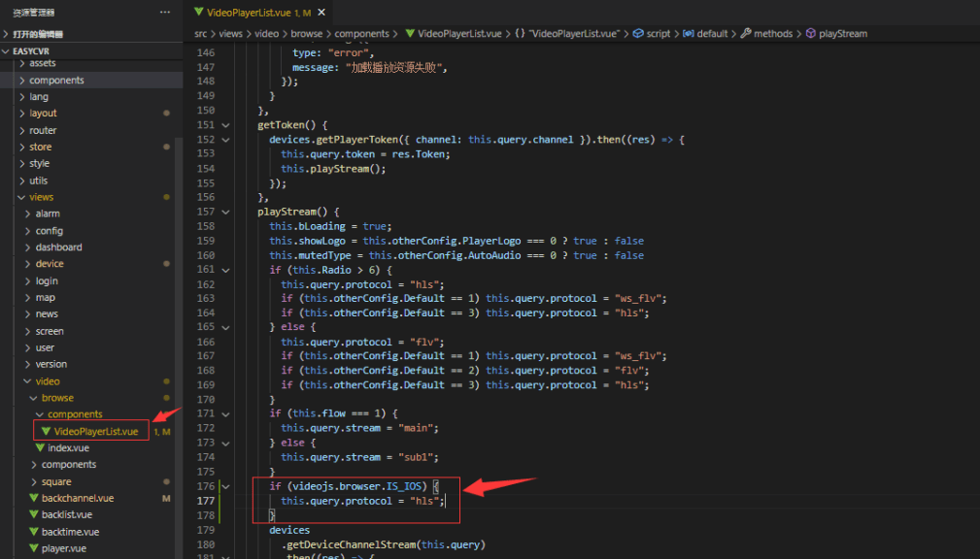The width and height of the screenshot is (980, 559).
Task: Switch to the VideoPlayerList.vue tab
Action: coord(253,12)
